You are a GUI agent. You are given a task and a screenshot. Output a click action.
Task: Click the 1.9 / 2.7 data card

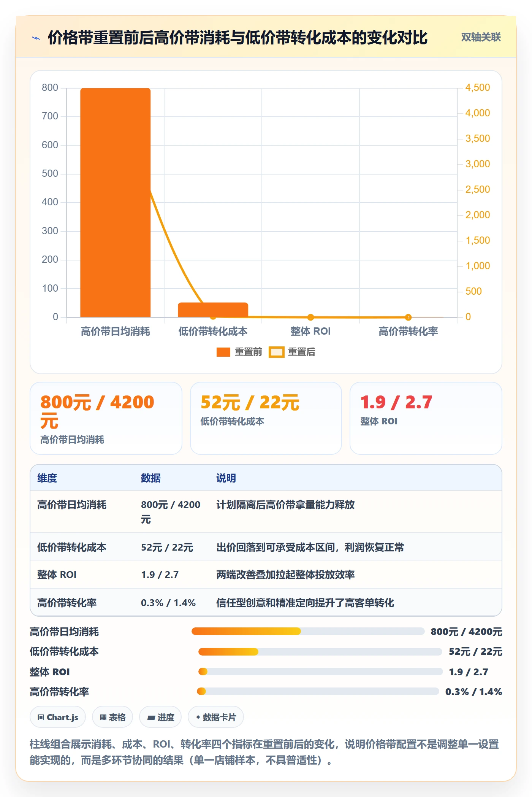tap(426, 418)
